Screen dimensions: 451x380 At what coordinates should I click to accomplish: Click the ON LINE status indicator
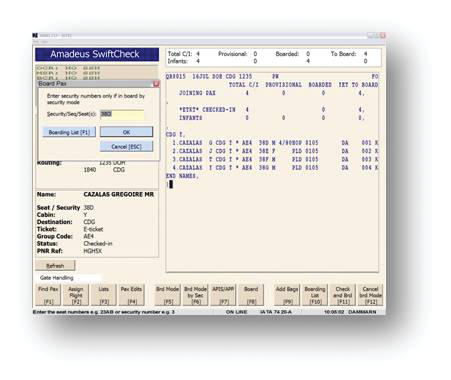coord(236,312)
